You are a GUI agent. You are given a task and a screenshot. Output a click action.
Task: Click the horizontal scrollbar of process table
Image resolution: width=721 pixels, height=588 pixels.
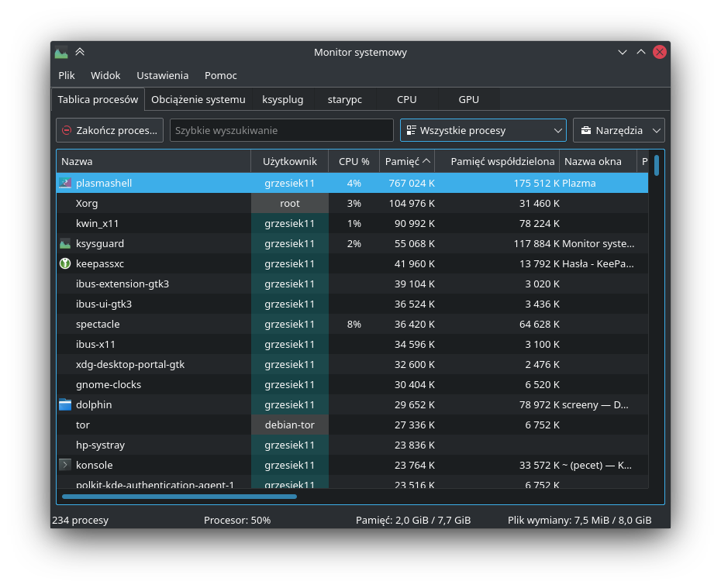(179, 497)
